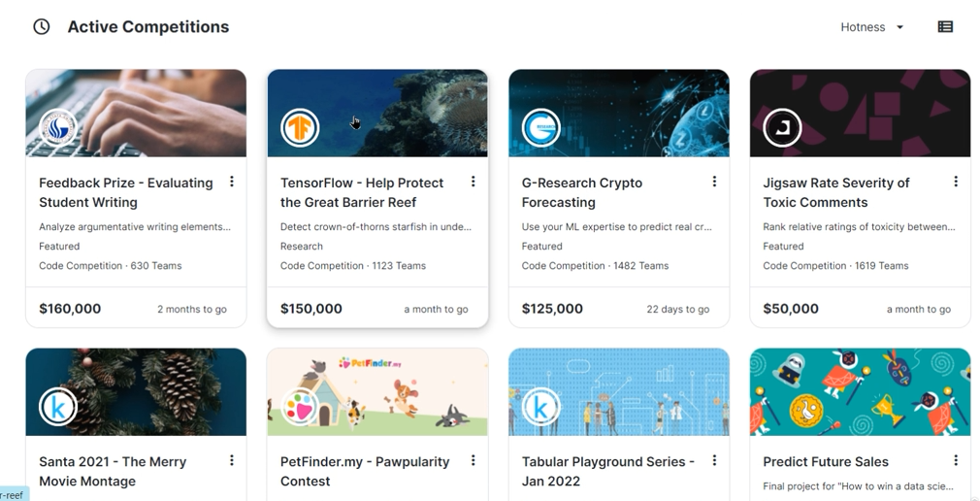
Task: Open Santa 2021 card three-dot menu
Action: [x=232, y=460]
